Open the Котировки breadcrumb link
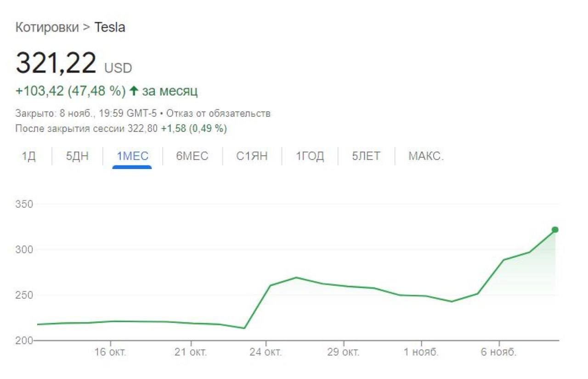This screenshot has height=379, width=588. (47, 28)
